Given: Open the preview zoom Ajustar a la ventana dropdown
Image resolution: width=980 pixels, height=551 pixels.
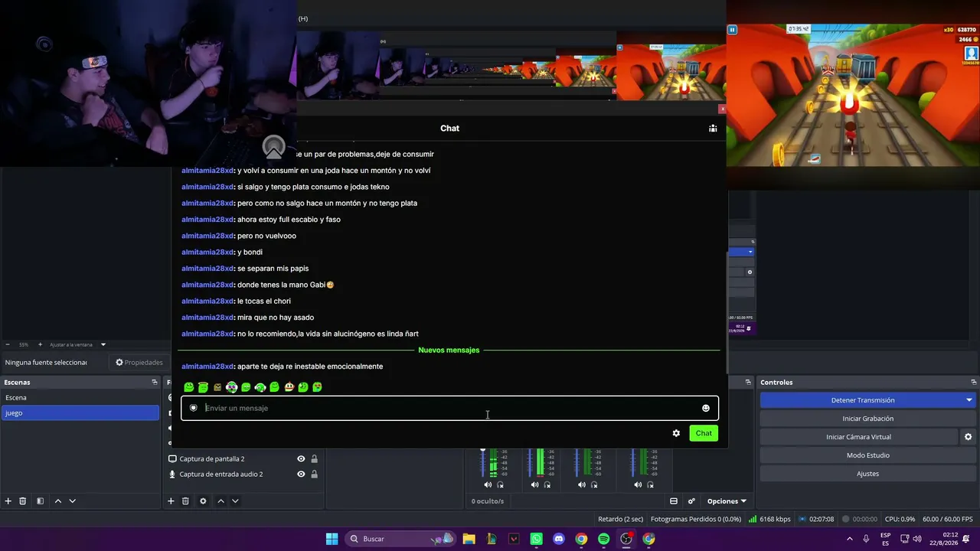Looking at the screenshot, I should [x=78, y=344].
